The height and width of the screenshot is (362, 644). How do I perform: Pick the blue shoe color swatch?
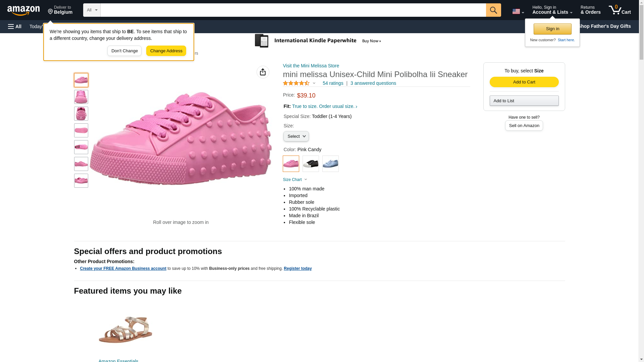pyautogui.click(x=330, y=164)
